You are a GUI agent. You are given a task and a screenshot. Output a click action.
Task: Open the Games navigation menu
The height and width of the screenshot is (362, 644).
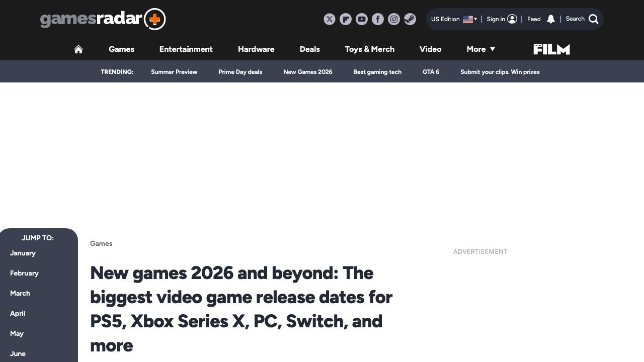[x=121, y=49]
